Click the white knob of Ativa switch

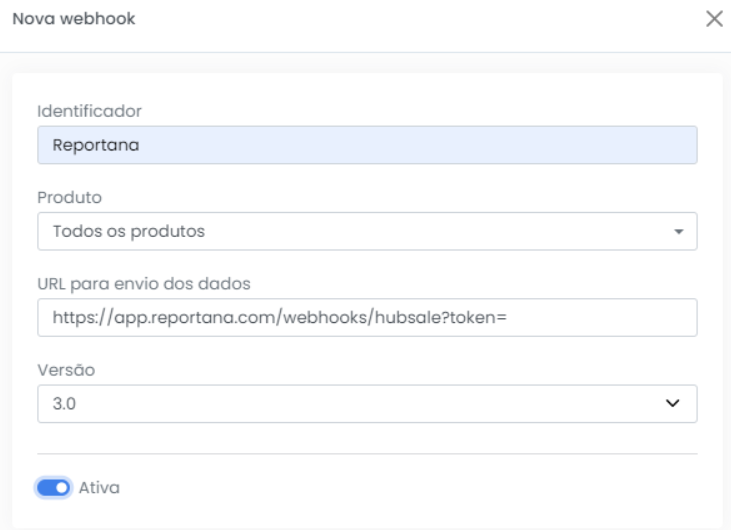pyautogui.click(x=62, y=488)
